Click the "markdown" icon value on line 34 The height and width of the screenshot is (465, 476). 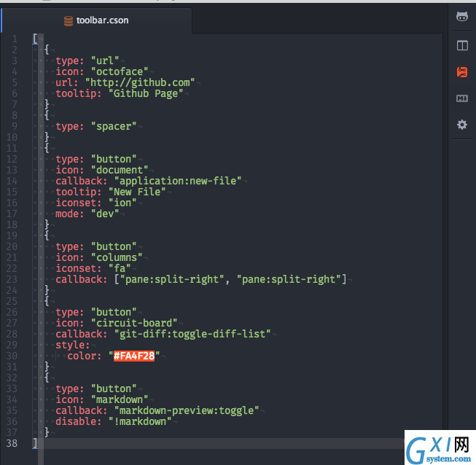[120, 399]
